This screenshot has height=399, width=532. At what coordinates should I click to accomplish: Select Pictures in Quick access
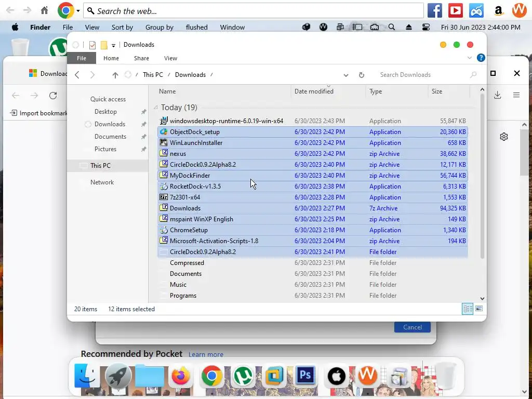coord(105,149)
